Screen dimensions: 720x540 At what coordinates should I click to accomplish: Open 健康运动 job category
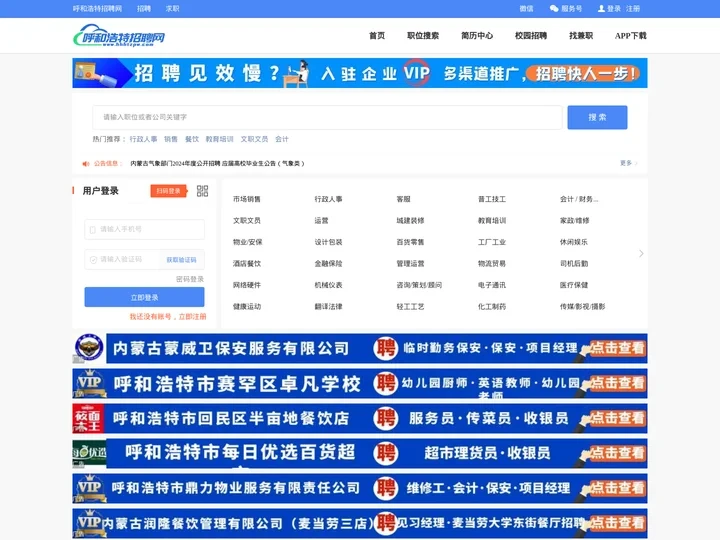click(247, 307)
